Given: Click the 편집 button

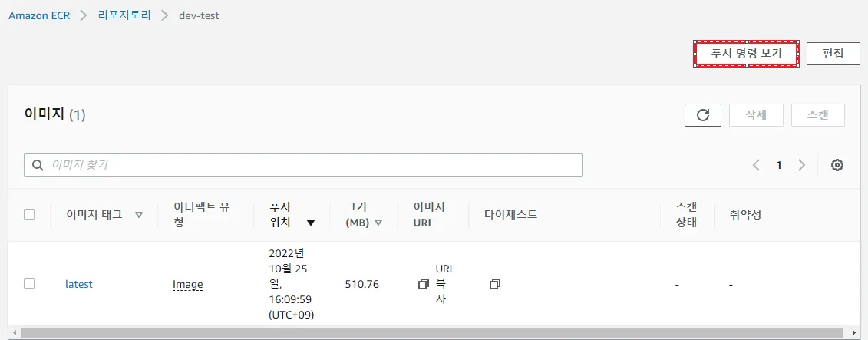Looking at the screenshot, I should pyautogui.click(x=833, y=54).
